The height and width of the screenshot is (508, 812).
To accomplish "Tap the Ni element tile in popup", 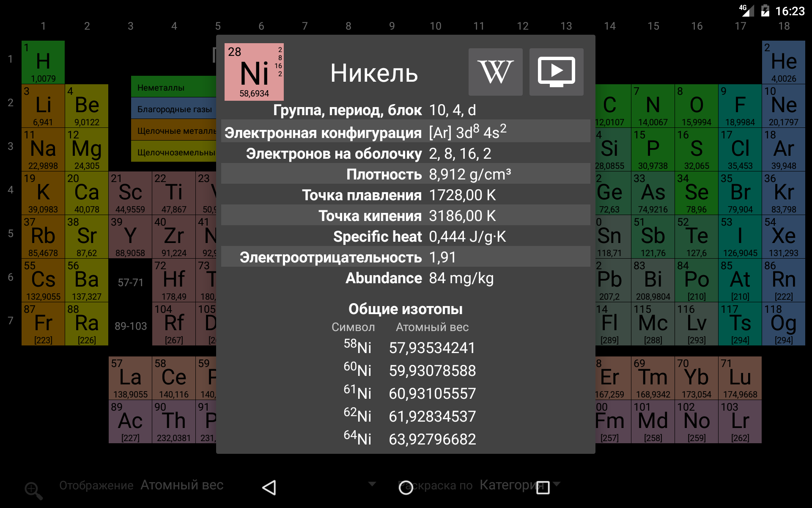I will (254, 72).
